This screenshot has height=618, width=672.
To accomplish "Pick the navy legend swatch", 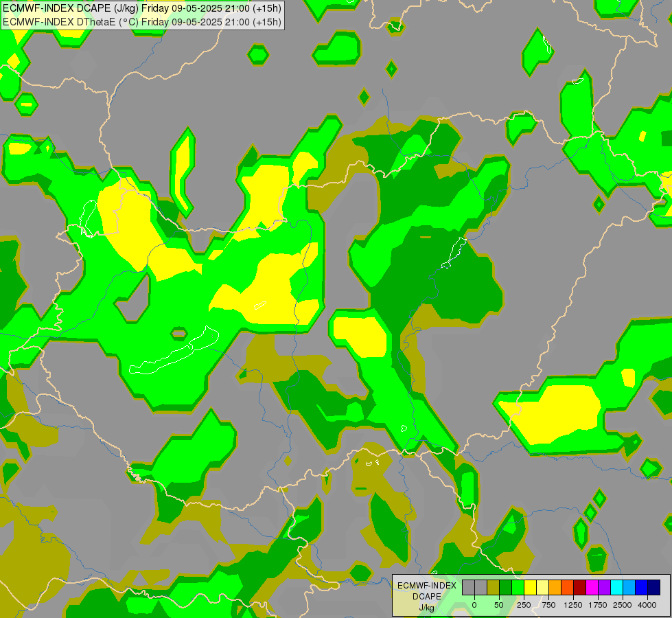I will coord(654,587).
